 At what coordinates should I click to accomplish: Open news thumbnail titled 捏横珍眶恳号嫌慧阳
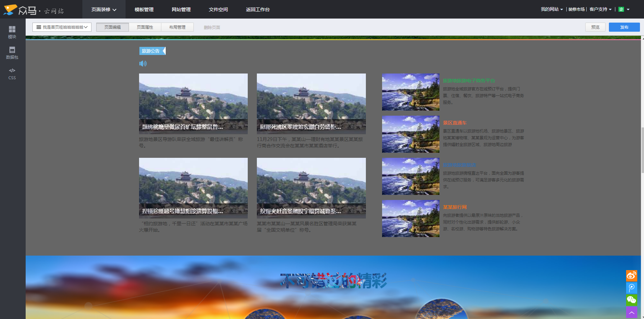click(x=193, y=188)
